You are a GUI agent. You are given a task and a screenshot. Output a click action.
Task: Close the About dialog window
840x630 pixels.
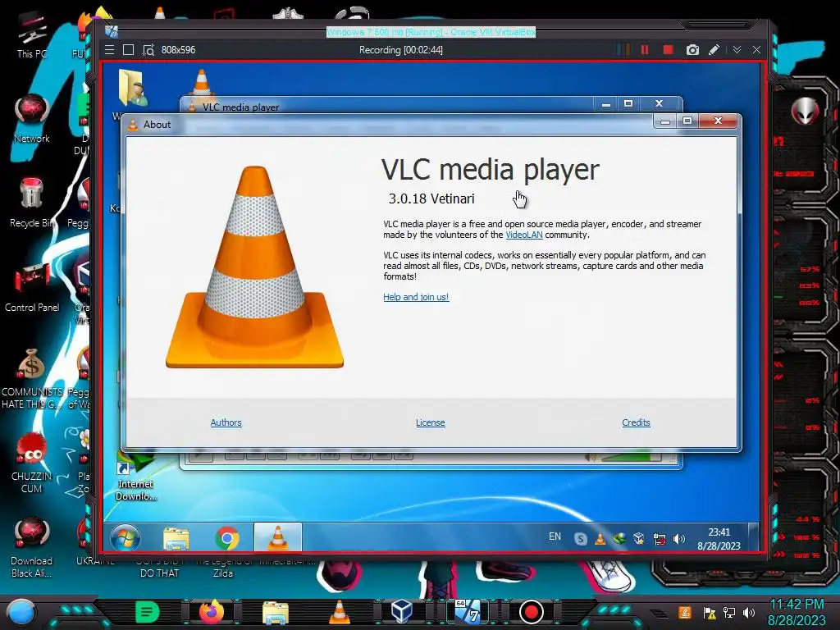coord(718,121)
